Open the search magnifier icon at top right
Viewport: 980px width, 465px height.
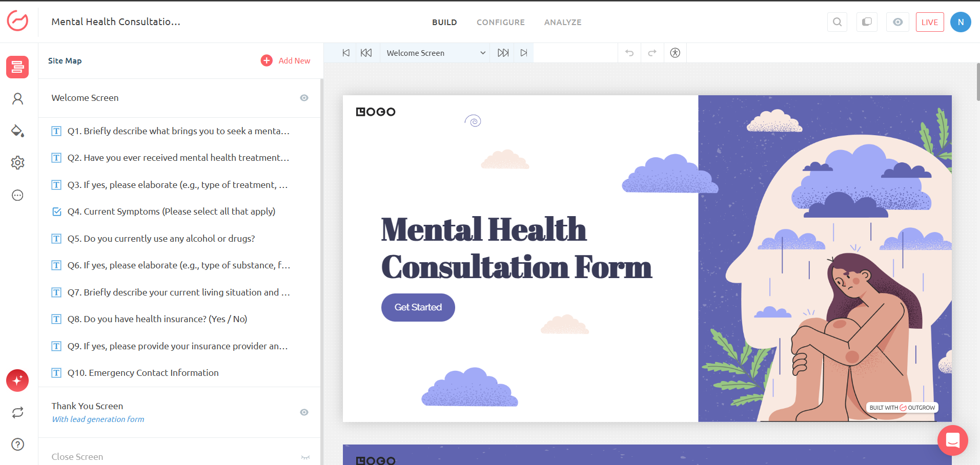pos(837,22)
